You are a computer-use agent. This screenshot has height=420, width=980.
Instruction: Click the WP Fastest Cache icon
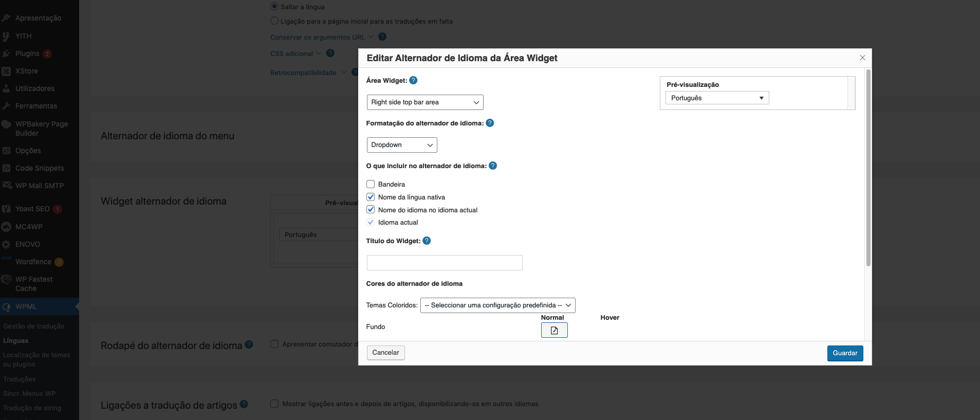[x=6, y=279]
